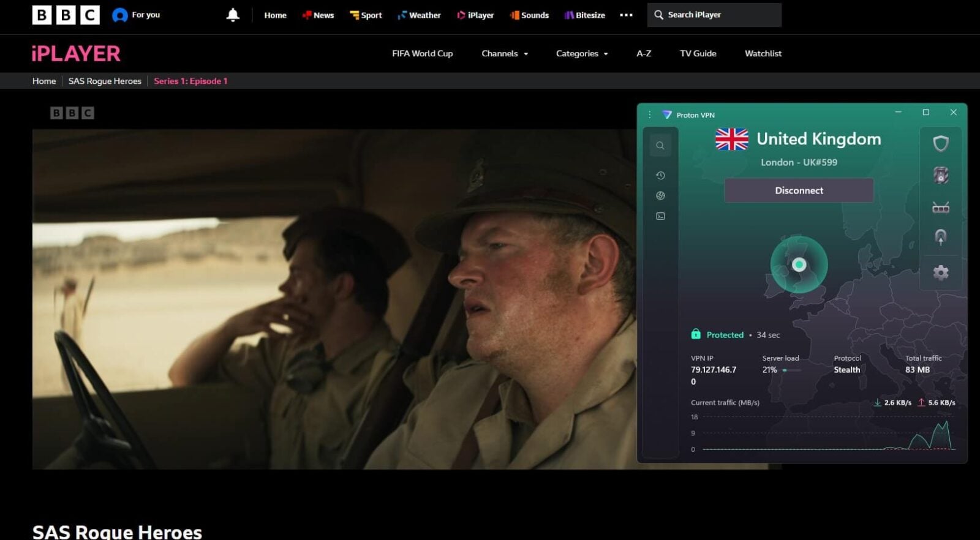Viewport: 980px width, 540px height.
Task: Click the Search iPlayer input field
Action: click(x=714, y=15)
